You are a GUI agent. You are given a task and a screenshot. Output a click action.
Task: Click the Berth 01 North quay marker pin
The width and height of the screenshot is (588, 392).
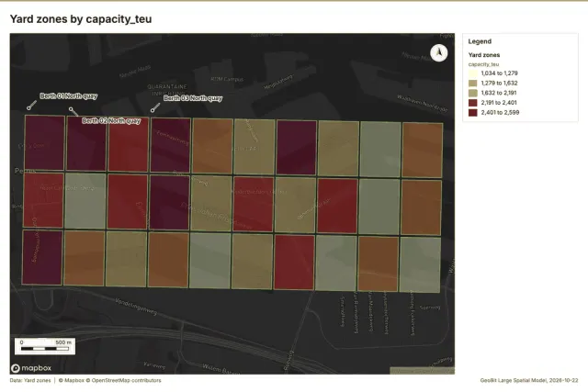(x=28, y=108)
